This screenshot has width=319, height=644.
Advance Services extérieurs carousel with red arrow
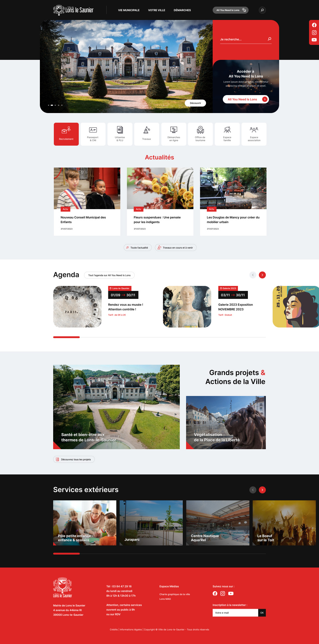pyautogui.click(x=262, y=490)
